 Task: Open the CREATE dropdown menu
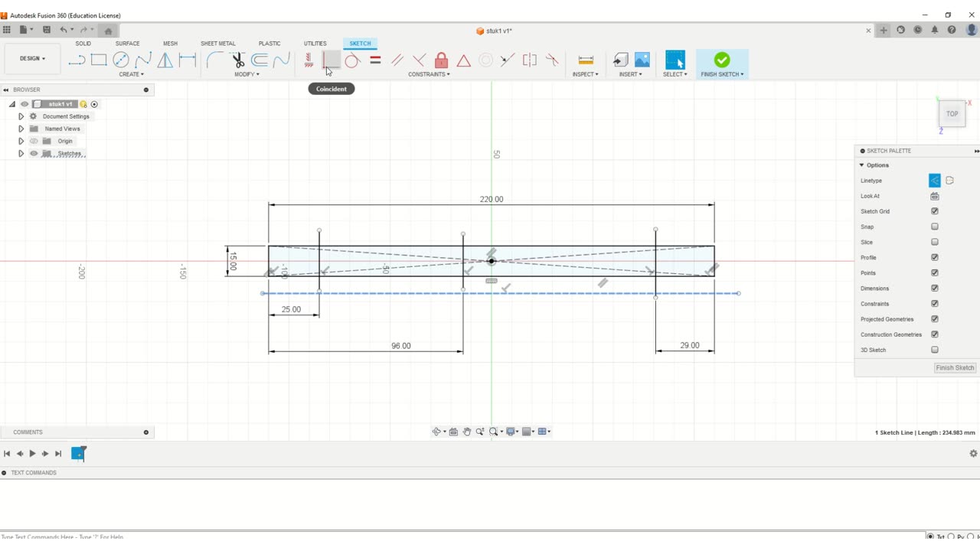(131, 74)
